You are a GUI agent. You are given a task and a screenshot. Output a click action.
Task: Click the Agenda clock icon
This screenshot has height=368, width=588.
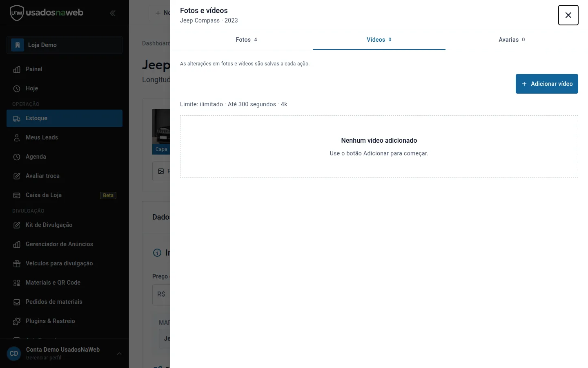pyautogui.click(x=17, y=157)
